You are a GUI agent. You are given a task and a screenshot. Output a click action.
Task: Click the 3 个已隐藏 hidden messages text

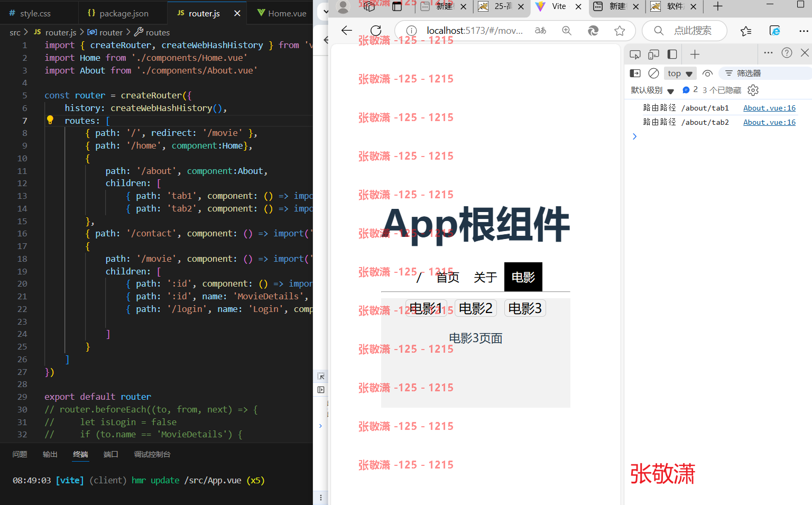pyautogui.click(x=722, y=90)
